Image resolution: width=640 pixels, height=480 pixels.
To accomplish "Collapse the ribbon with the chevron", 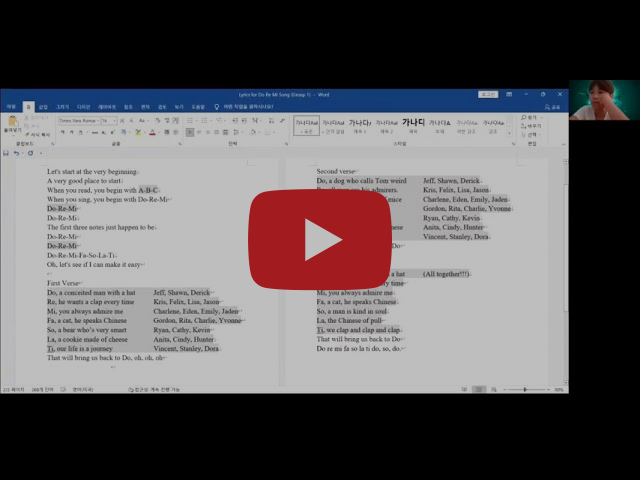I will 563,144.
